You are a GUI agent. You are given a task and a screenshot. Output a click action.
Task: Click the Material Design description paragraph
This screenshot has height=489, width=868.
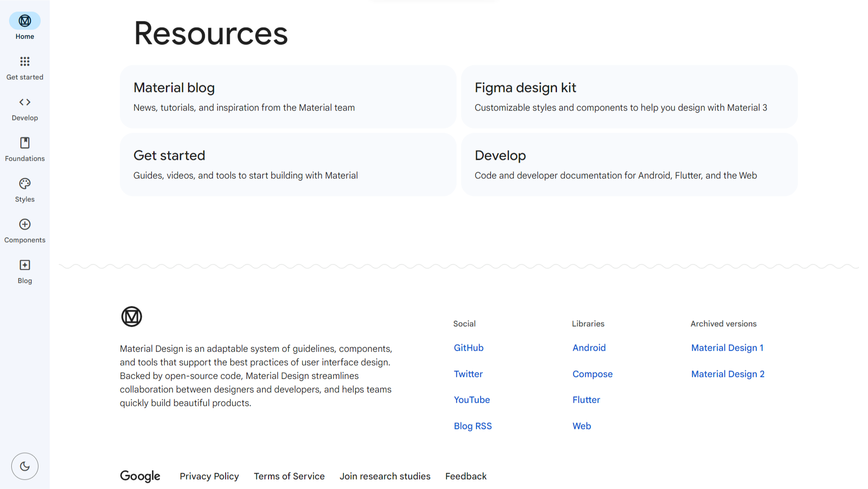pos(256,376)
